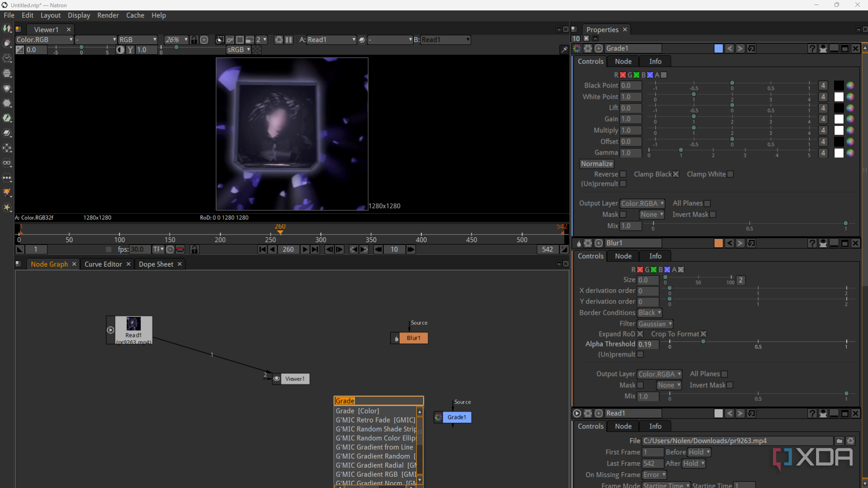Jump to first frame button
868x488 pixels.
(263, 249)
